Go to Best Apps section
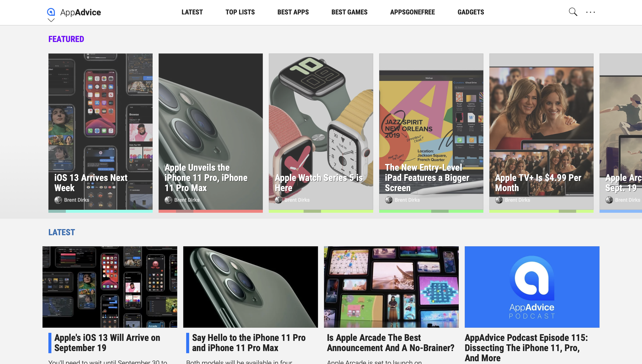The width and height of the screenshot is (642, 364). click(x=293, y=12)
